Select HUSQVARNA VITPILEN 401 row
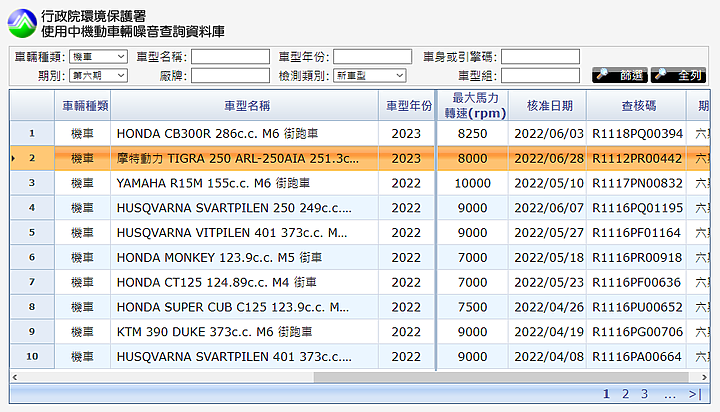720x412 pixels. click(x=360, y=232)
